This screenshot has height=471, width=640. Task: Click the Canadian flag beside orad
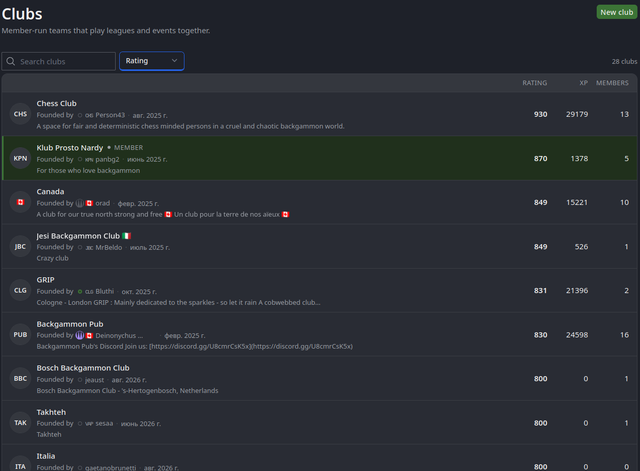pos(89,203)
